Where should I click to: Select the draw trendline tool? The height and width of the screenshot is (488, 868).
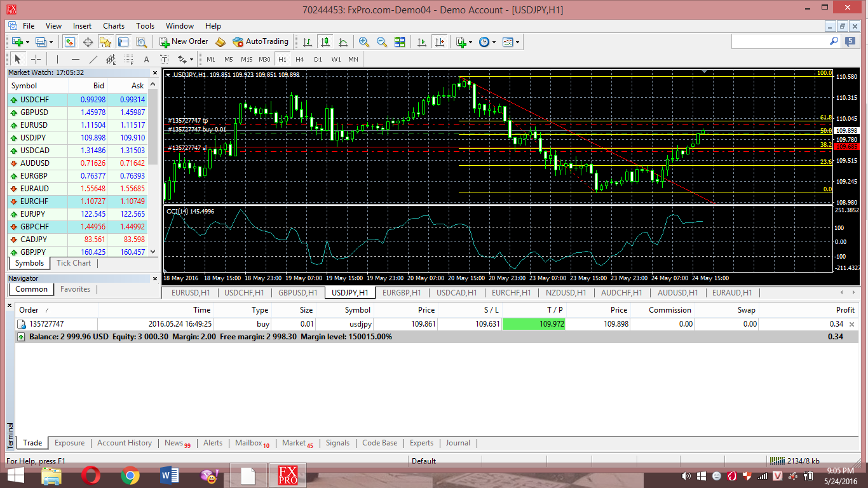pos(93,59)
